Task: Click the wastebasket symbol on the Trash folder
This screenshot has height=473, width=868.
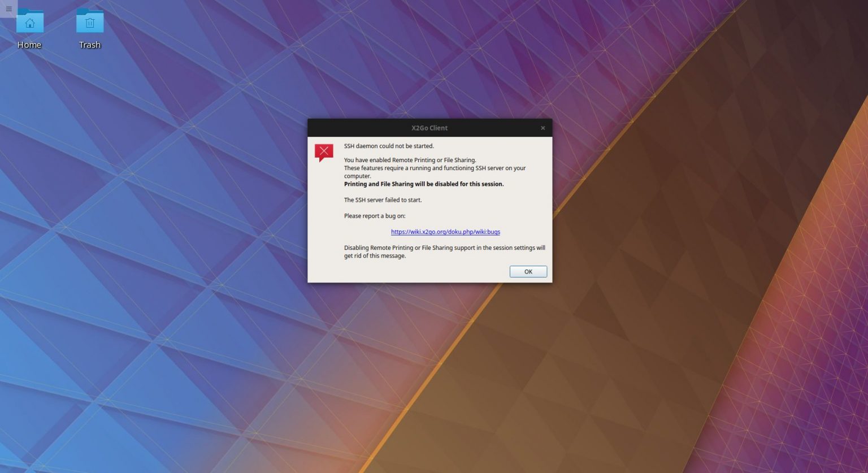Action: [x=90, y=23]
